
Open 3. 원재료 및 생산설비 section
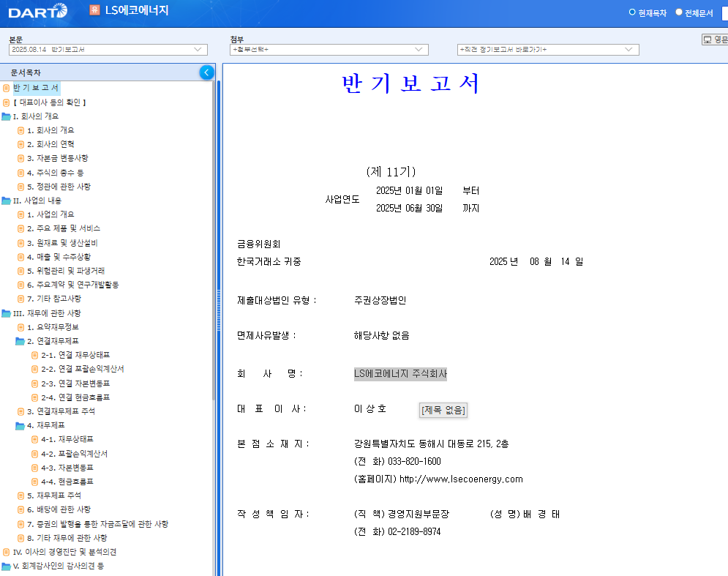[62, 243]
